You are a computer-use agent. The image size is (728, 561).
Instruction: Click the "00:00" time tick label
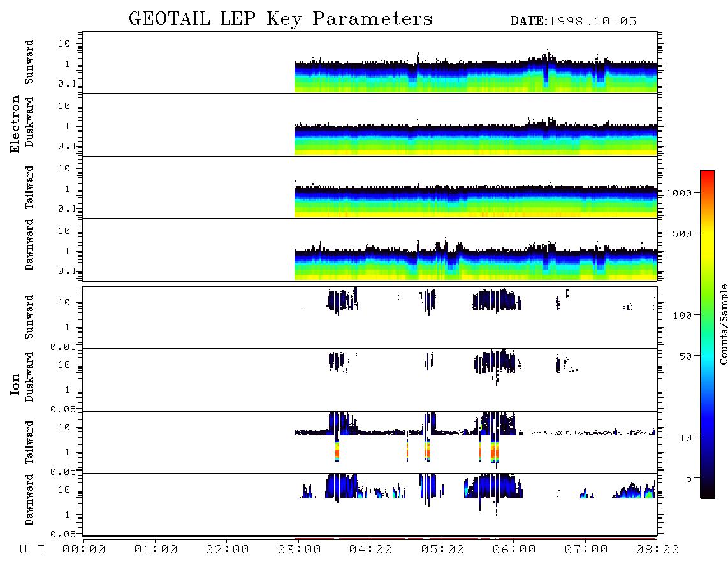84,550
